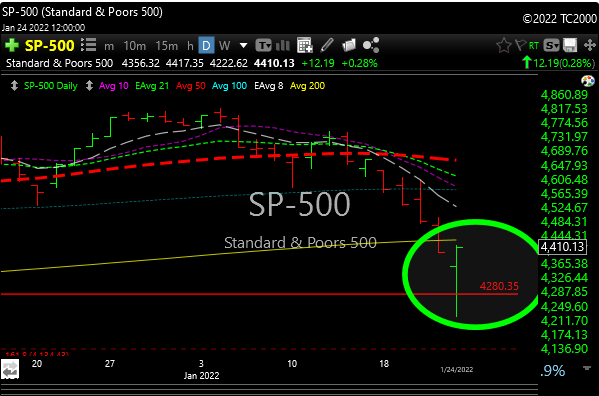This screenshot has height=396, width=599.
Task: Click the 1/24/2022 date label
Action: click(x=457, y=370)
